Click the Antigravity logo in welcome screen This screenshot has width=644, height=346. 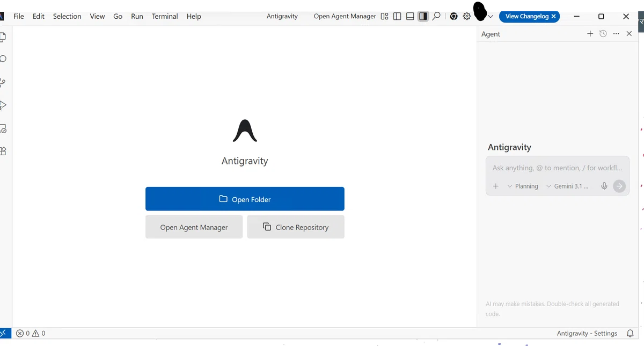pyautogui.click(x=245, y=131)
